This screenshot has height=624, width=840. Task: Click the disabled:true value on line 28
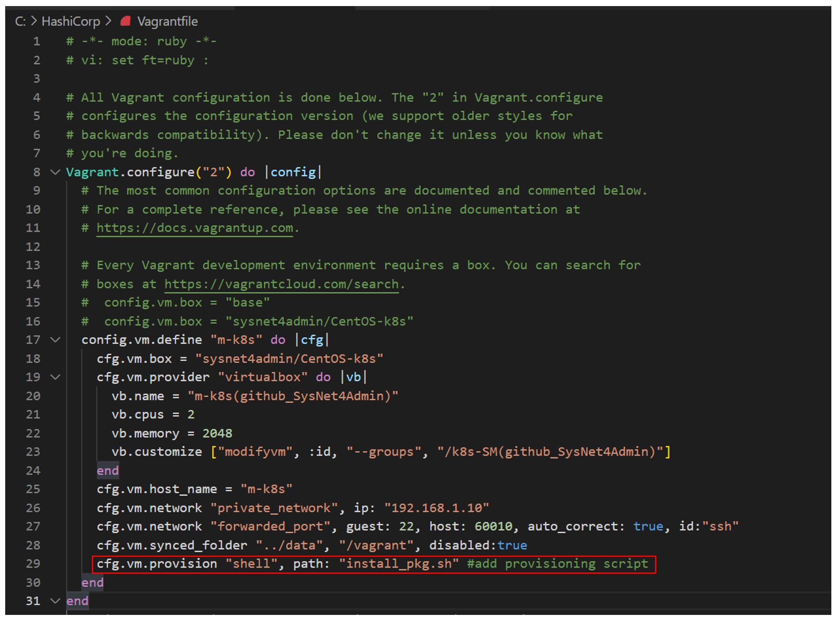(x=512, y=545)
